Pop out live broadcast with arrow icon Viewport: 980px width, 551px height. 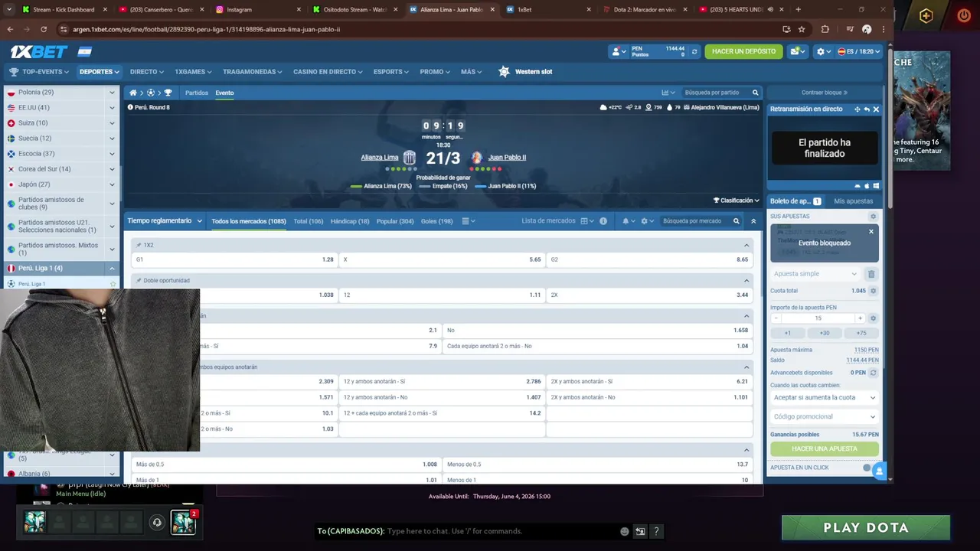(x=867, y=109)
